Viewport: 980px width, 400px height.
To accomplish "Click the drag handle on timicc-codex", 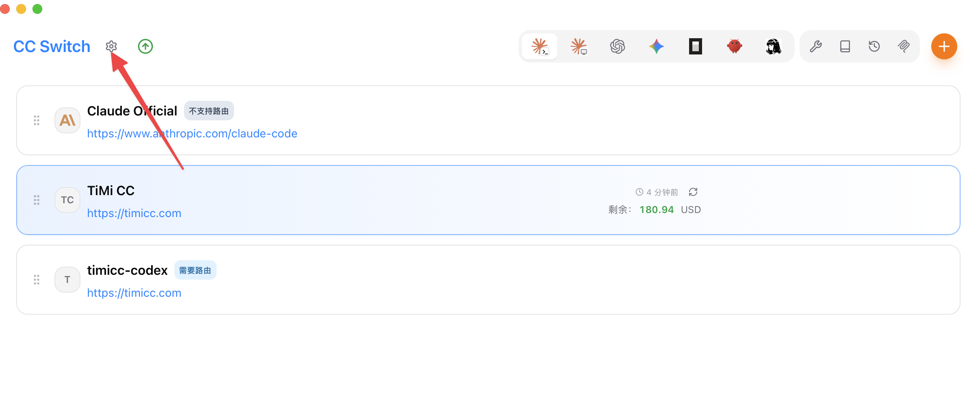I will [37, 280].
